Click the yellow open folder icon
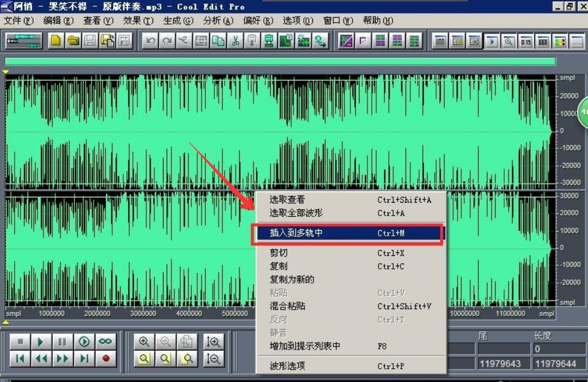The height and width of the screenshot is (382, 588). (73, 41)
